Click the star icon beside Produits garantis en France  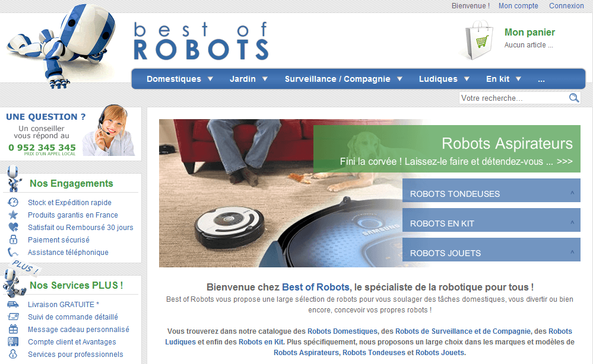[13, 215]
